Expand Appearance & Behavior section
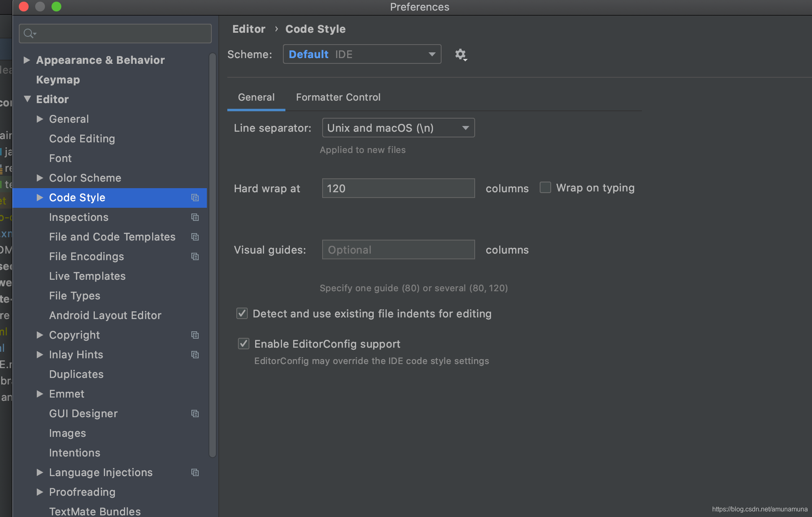812x517 pixels. click(x=27, y=60)
